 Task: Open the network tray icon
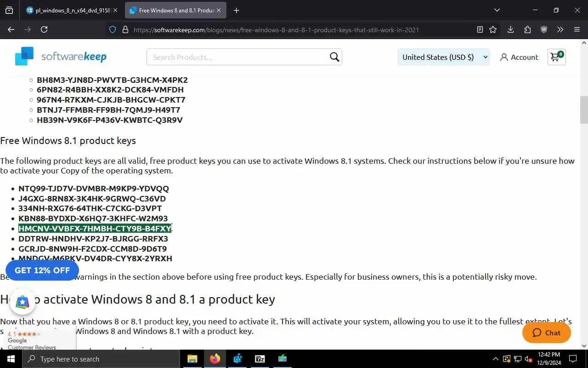(518, 359)
